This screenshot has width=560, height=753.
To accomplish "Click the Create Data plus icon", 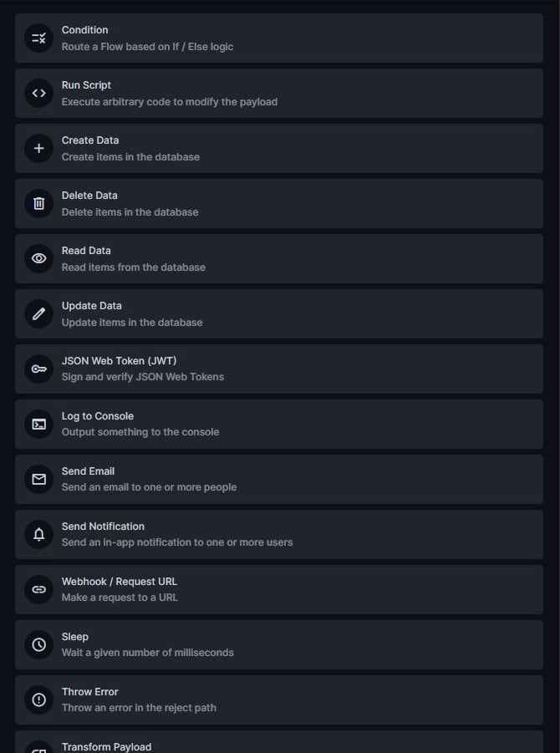I will coord(38,149).
